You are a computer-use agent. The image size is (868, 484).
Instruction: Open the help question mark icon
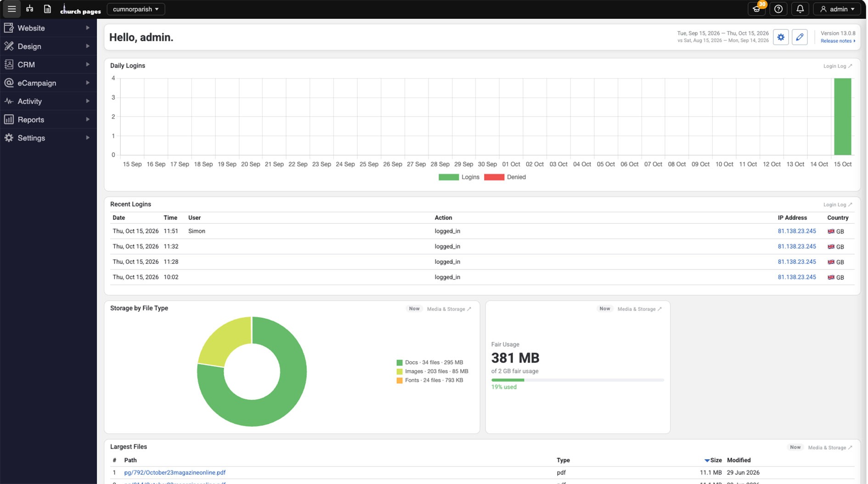(x=778, y=9)
